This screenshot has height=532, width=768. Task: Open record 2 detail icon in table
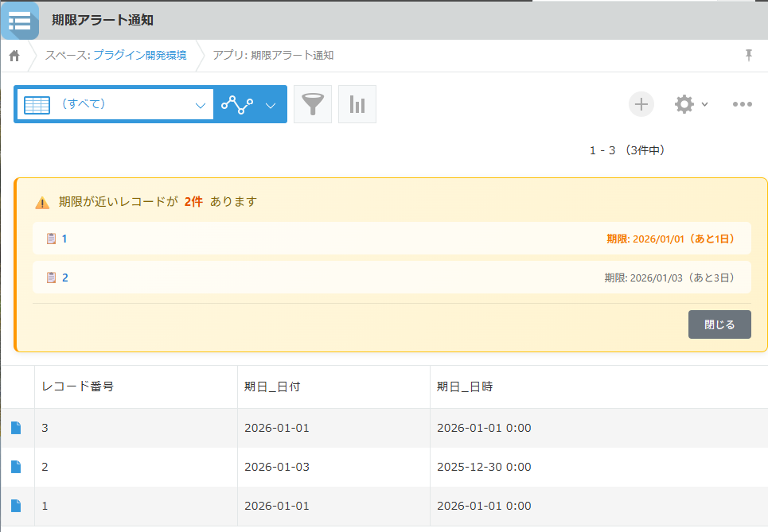[16, 467]
